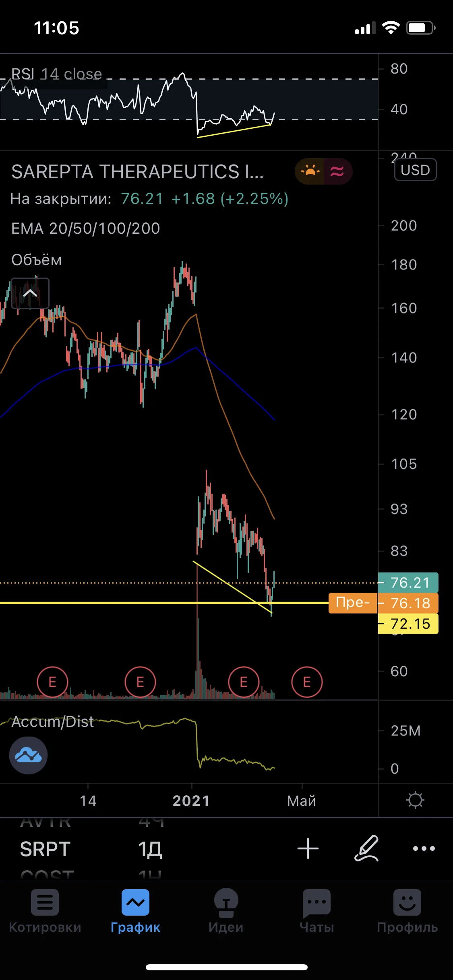
Task: Tap the pink approximately-equal data icon
Action: click(337, 171)
